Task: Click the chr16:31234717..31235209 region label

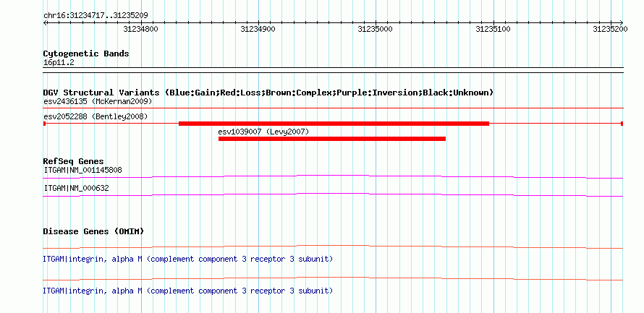Action: 96,16
